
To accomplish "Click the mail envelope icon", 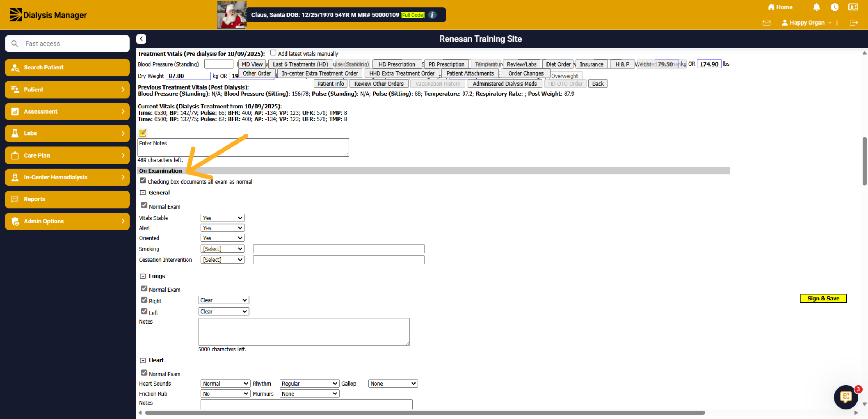I will [x=766, y=23].
